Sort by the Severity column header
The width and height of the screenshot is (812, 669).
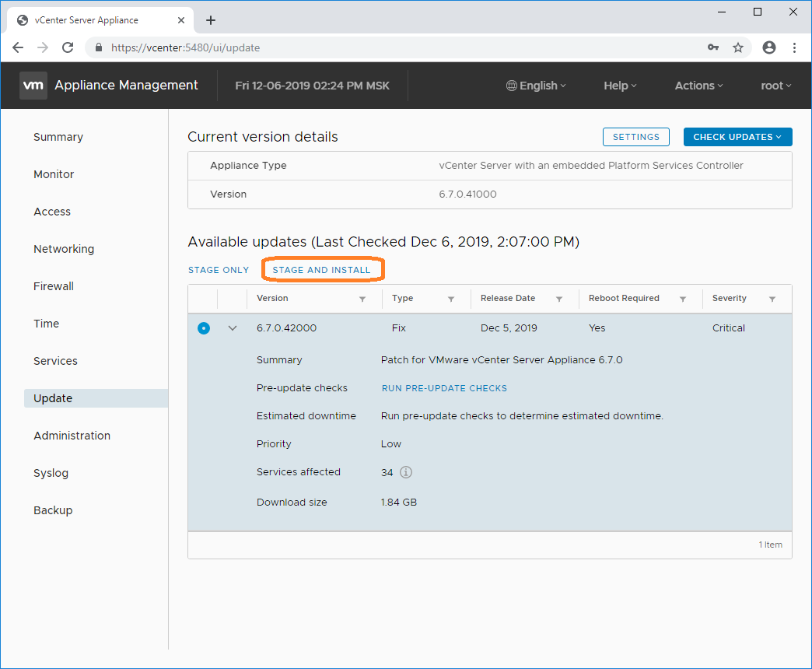[x=729, y=298]
